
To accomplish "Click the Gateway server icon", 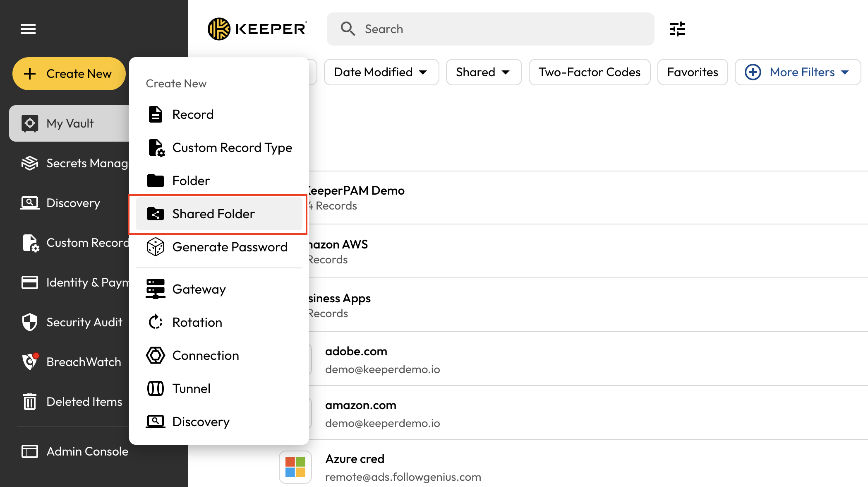I will pyautogui.click(x=156, y=289).
